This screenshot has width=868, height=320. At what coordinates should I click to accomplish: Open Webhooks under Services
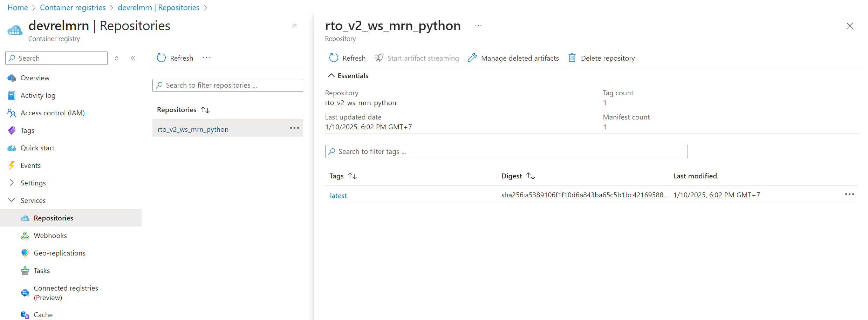pyautogui.click(x=50, y=236)
